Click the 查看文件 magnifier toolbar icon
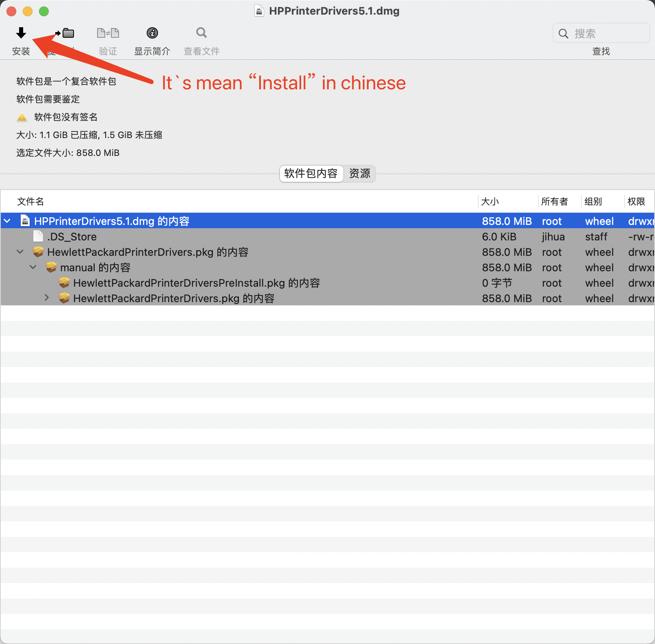Viewport: 655px width, 644px height. (x=202, y=32)
